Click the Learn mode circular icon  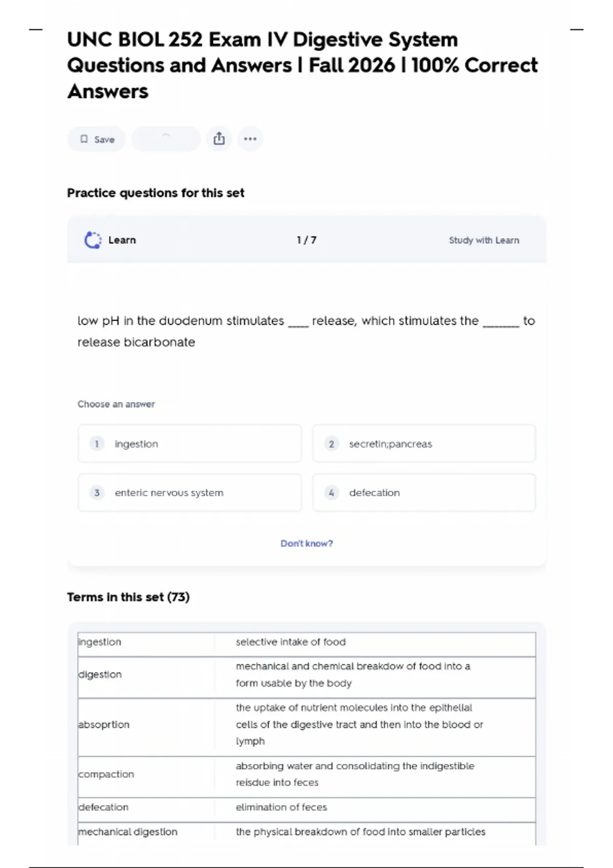pos(92,240)
